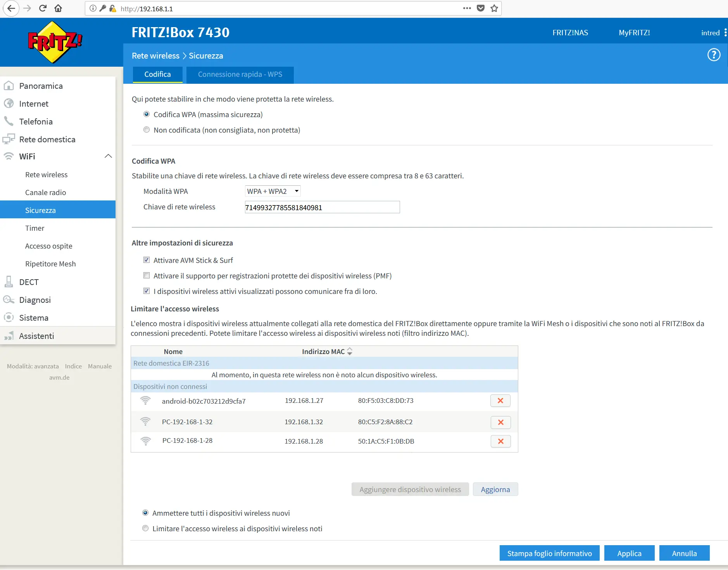The width and height of the screenshot is (728, 570).
Task: Toggle wireless devices can communicate checkbox
Action: [147, 291]
